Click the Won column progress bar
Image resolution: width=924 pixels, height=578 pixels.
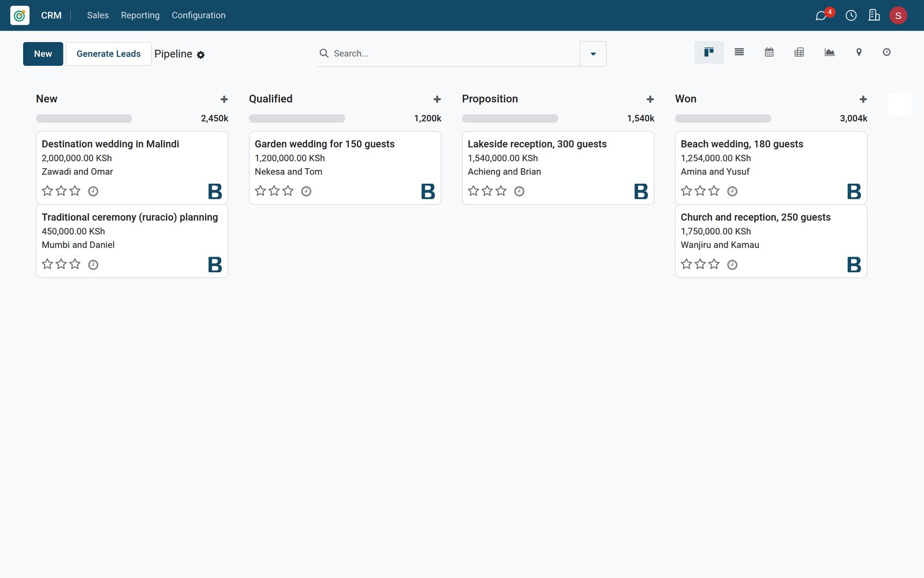[x=723, y=118]
